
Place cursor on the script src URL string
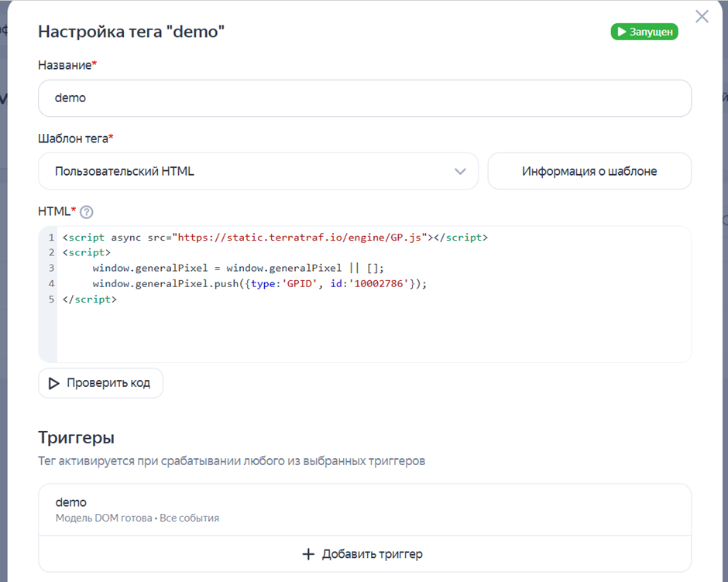(x=300, y=238)
